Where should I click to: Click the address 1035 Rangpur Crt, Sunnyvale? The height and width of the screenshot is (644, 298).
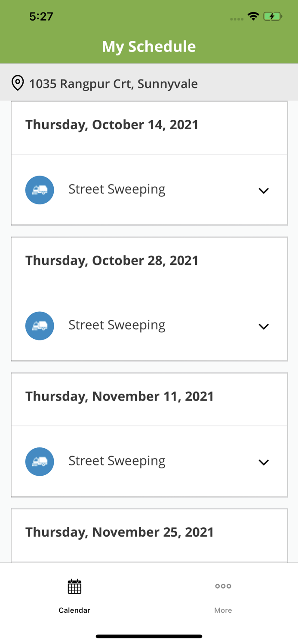click(x=113, y=83)
